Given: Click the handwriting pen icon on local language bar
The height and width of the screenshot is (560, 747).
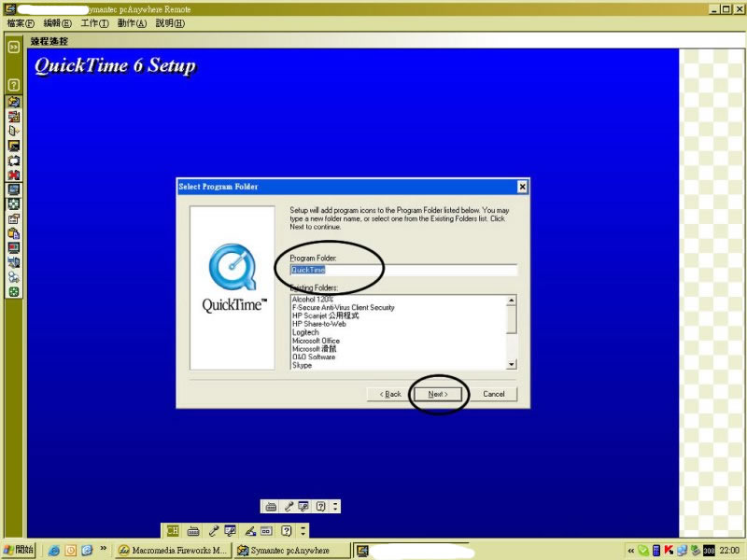Looking at the screenshot, I should pyautogui.click(x=250, y=530).
